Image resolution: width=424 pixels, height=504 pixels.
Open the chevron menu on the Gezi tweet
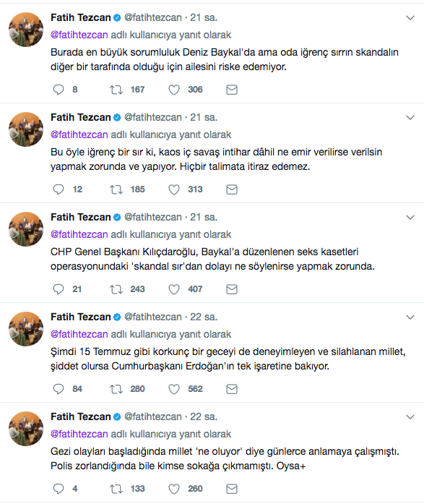[x=410, y=417]
